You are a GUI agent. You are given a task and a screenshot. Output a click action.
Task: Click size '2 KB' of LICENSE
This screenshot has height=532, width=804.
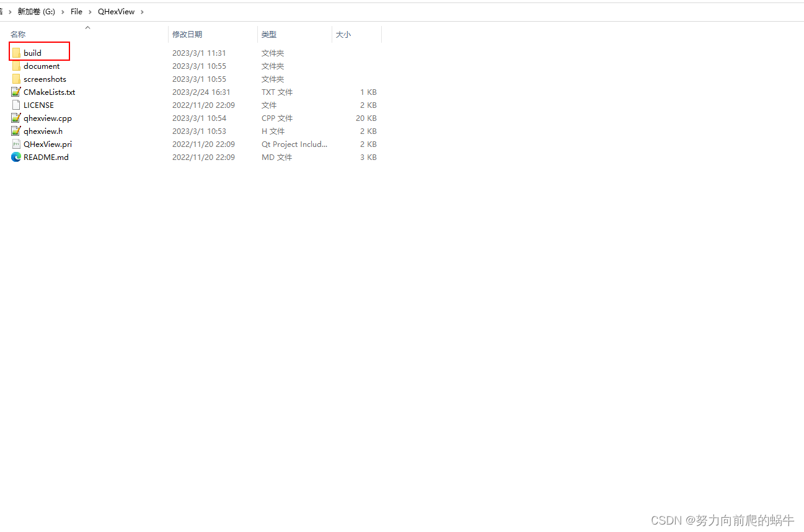click(x=368, y=105)
